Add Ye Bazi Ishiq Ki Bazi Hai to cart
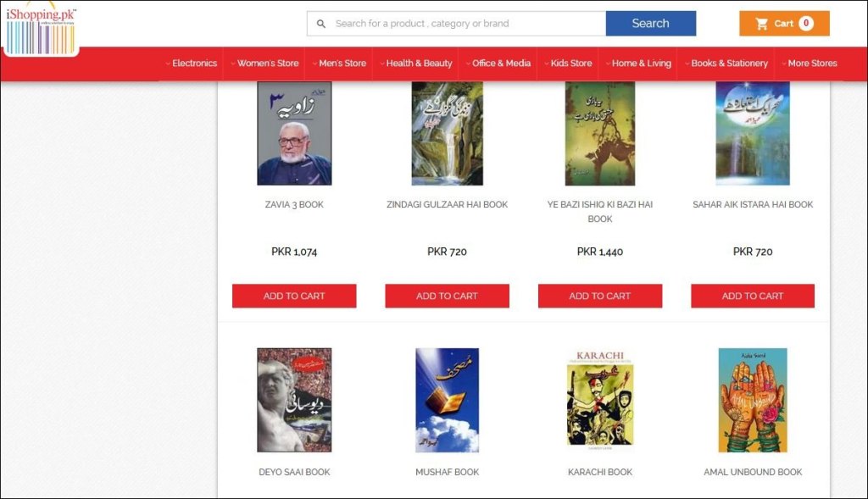 pyautogui.click(x=599, y=296)
